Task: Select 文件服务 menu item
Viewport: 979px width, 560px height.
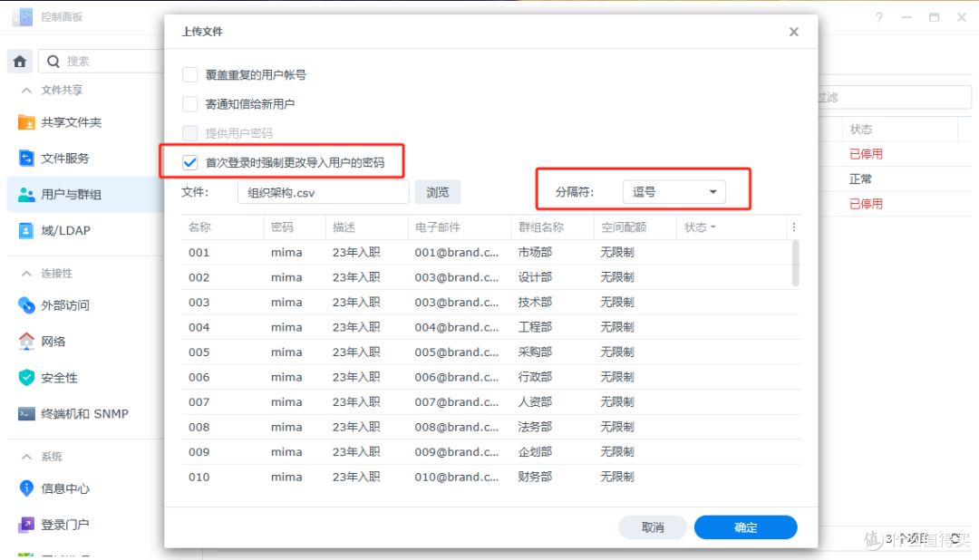Action: coord(65,159)
